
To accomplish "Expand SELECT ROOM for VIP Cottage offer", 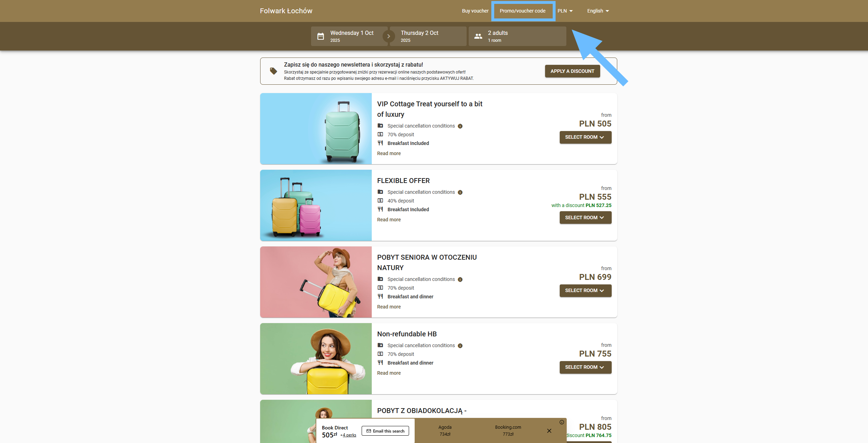I will point(585,137).
